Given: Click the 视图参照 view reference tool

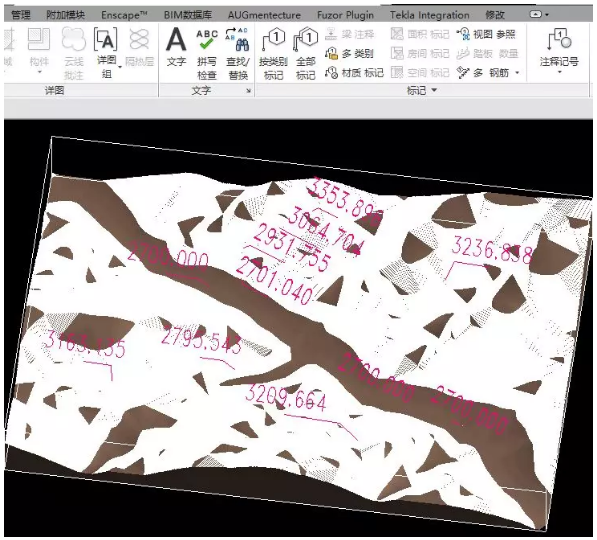Looking at the screenshot, I should (486, 34).
